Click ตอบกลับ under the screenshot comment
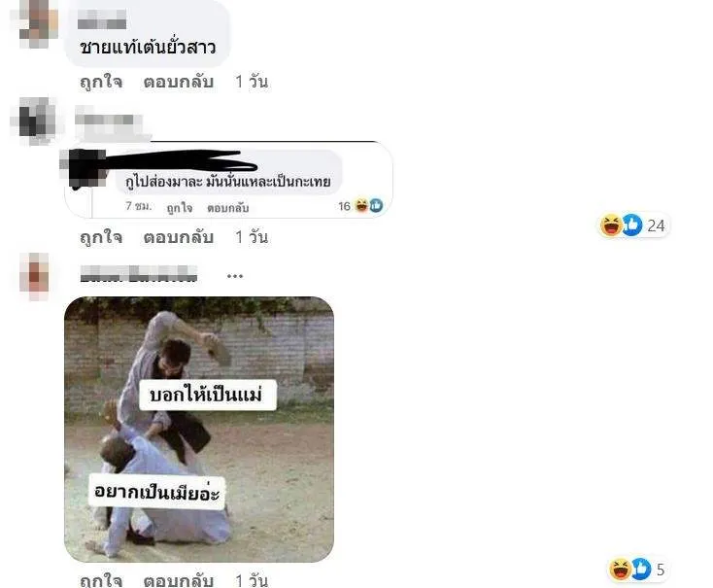The image size is (713, 588). pyautogui.click(x=179, y=237)
